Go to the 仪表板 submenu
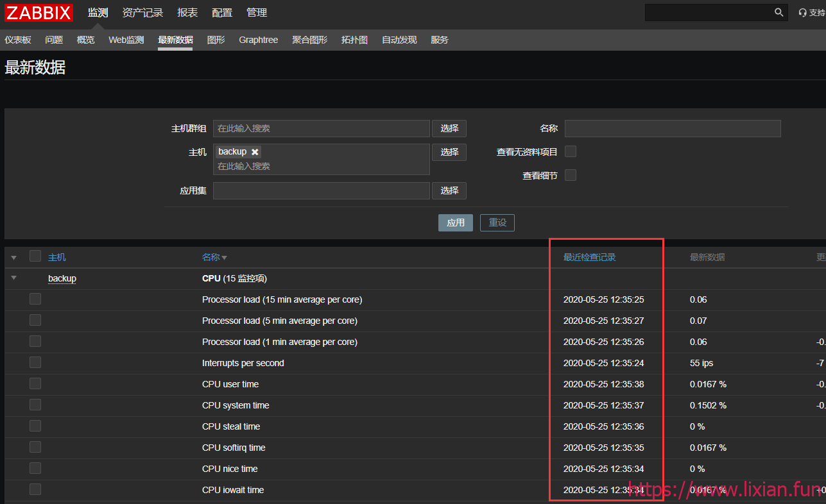Viewport: 826px width, 504px height. 18,40
